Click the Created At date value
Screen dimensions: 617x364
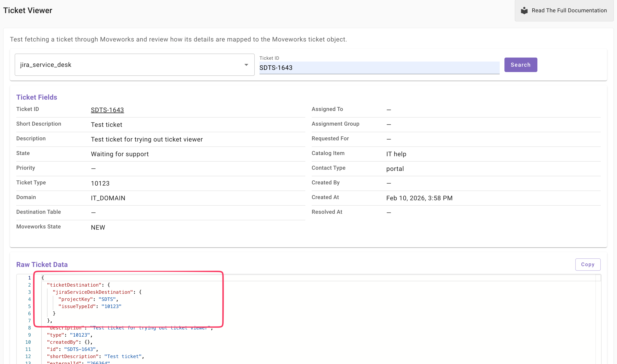coord(419,198)
